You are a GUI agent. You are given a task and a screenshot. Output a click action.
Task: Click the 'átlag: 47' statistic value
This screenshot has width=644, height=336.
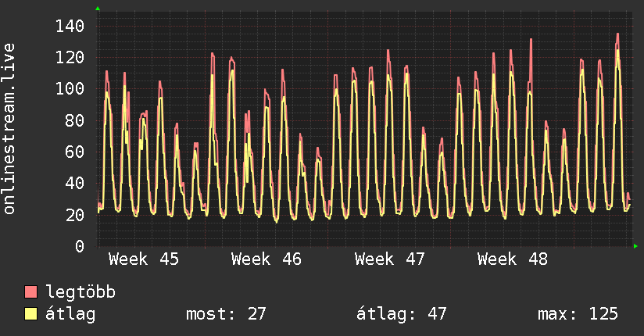click(401, 314)
